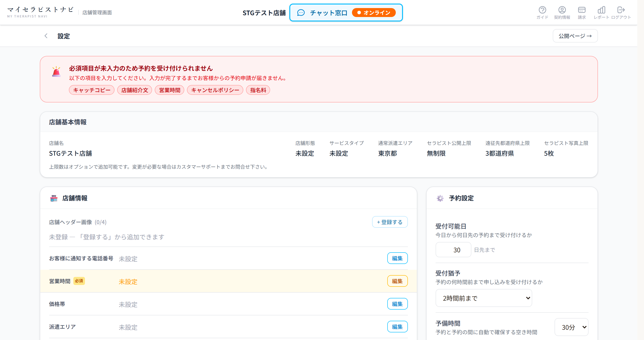Open the チャット窓口 button

[x=346, y=13]
